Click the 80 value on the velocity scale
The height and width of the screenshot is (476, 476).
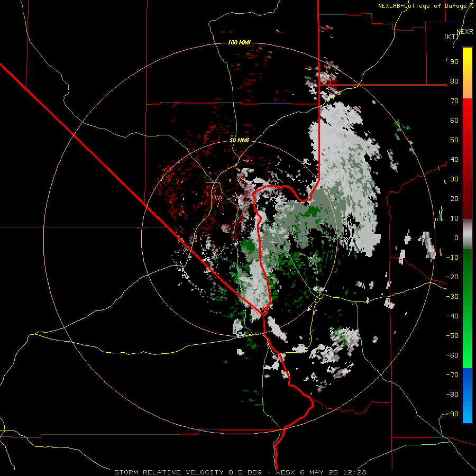point(454,81)
